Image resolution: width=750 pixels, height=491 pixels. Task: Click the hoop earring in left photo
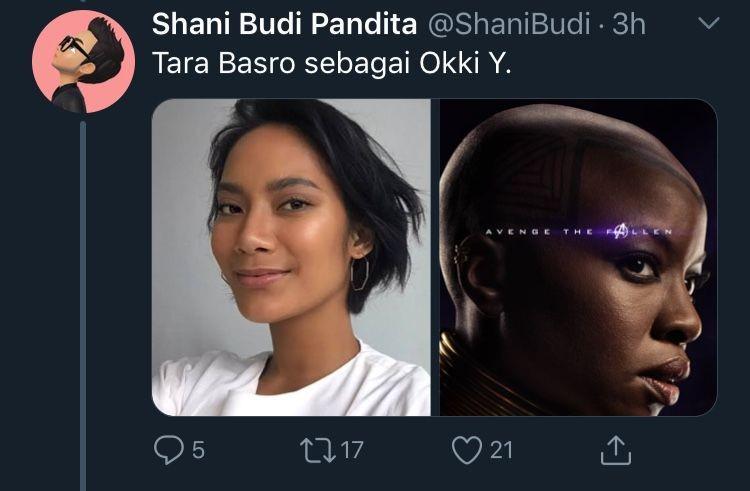(x=360, y=274)
